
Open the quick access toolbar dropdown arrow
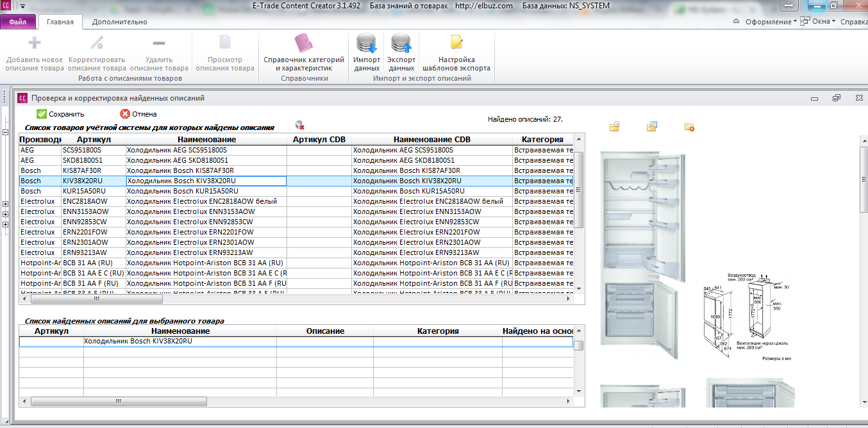coord(23,6)
